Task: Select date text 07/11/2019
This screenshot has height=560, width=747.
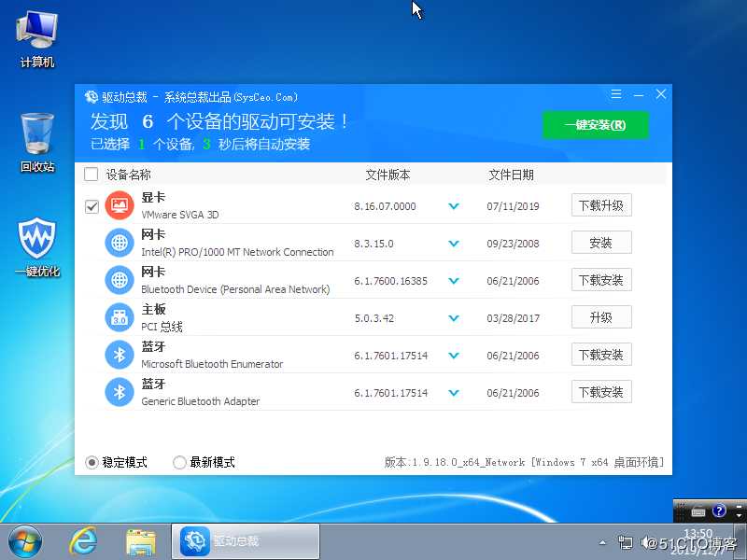Action: (x=513, y=206)
